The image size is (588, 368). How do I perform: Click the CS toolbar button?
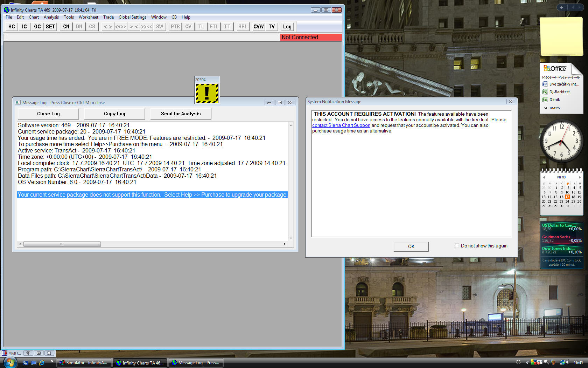tap(92, 27)
